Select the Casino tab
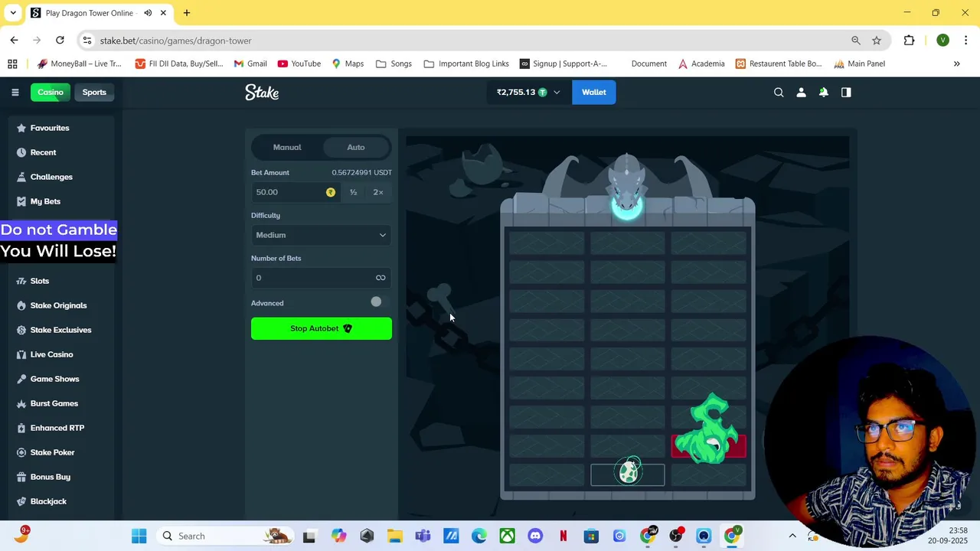 [x=51, y=93]
